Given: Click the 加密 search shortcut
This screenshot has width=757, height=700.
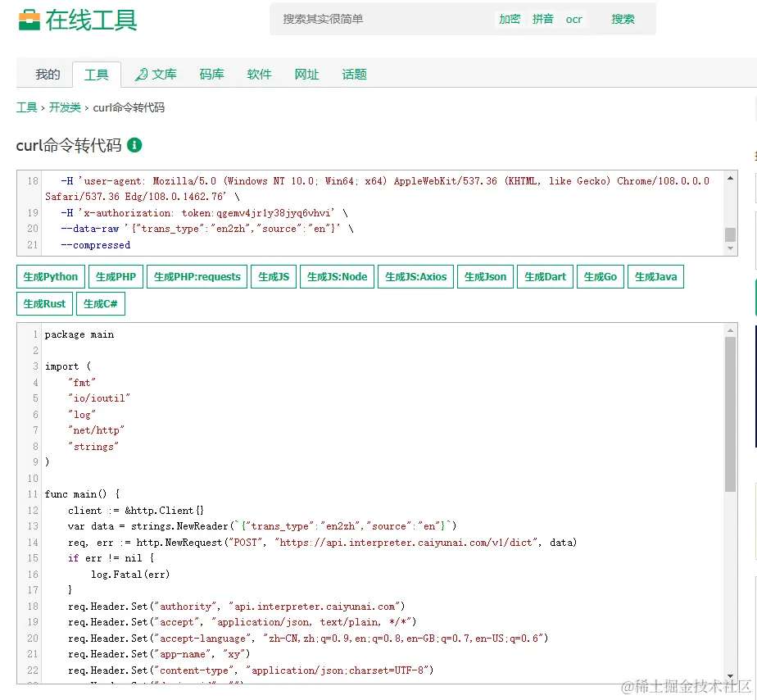Looking at the screenshot, I should pyautogui.click(x=510, y=20).
